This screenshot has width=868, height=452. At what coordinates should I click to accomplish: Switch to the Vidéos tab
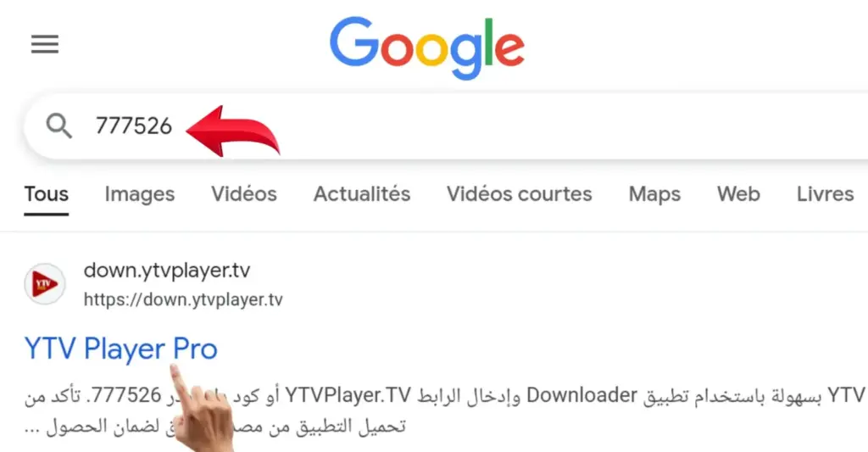(x=244, y=194)
